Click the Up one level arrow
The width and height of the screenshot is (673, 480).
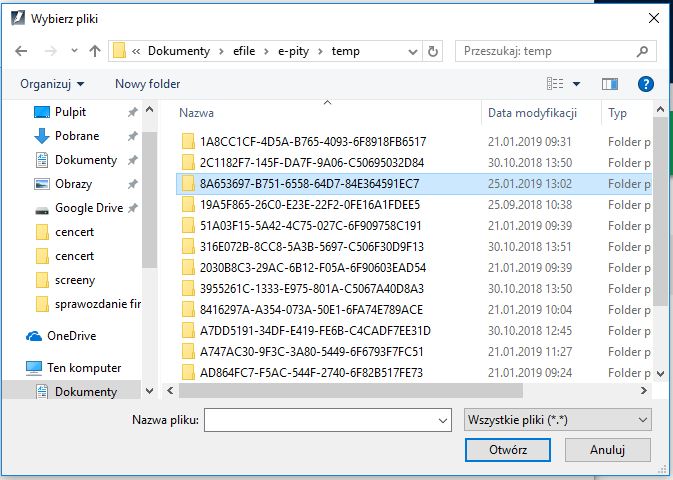coord(95,51)
